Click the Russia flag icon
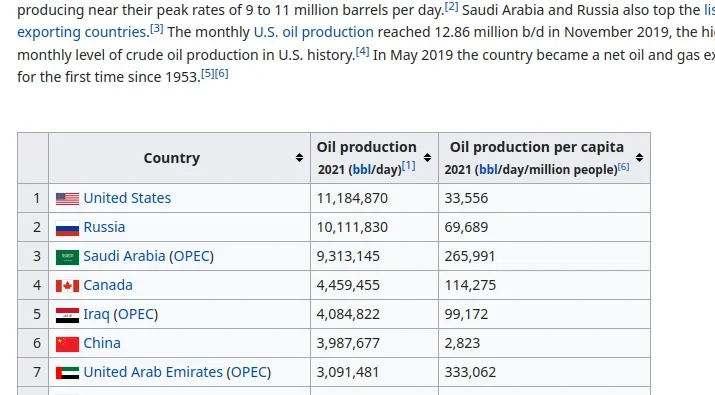The image size is (715, 395). pos(67,228)
